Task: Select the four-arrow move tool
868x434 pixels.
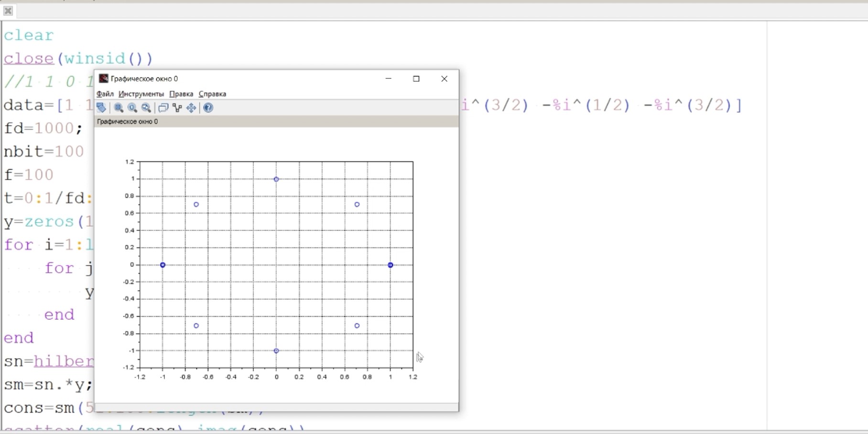Action: (191, 108)
